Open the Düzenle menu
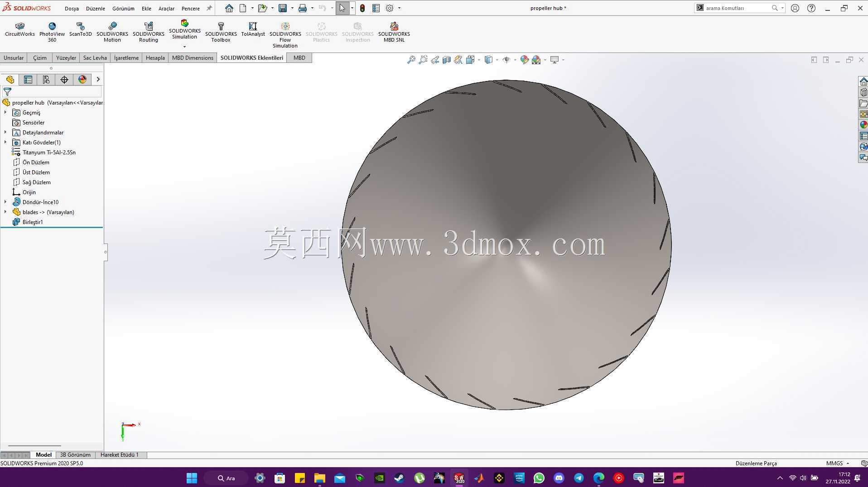The image size is (868, 487). click(x=96, y=9)
